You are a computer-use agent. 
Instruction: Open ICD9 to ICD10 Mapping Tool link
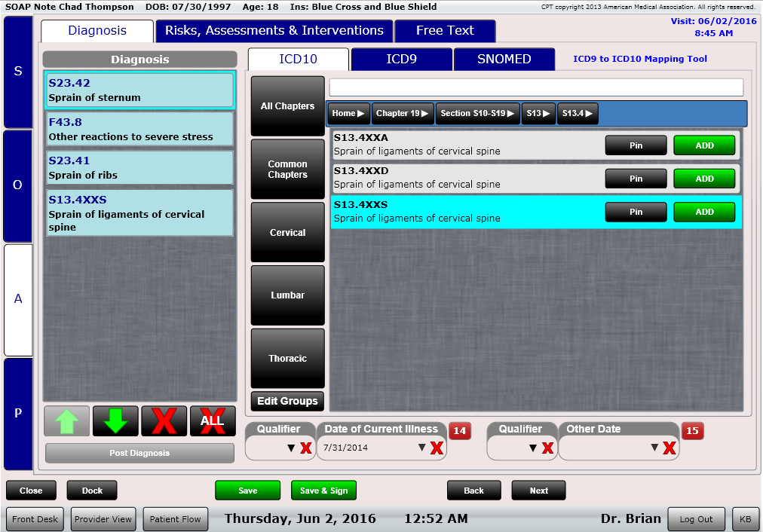click(640, 59)
